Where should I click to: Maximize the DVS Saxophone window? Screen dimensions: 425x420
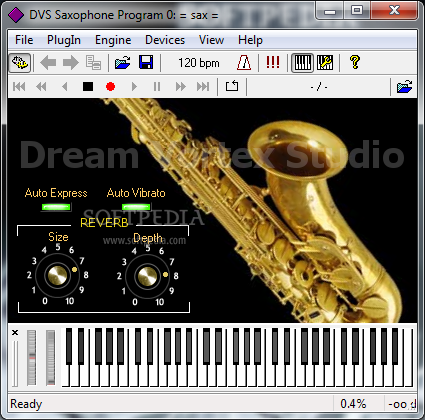point(357,11)
